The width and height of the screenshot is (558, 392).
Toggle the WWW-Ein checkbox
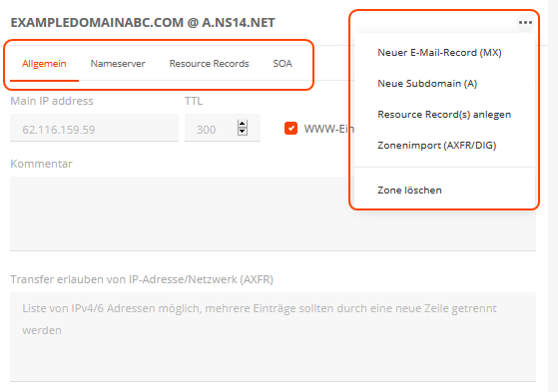[x=291, y=129]
